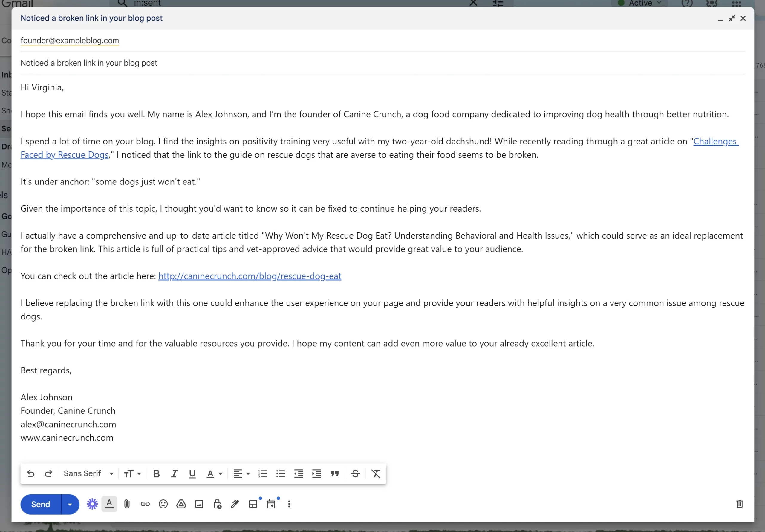Toggle the indent increase button

(x=316, y=473)
